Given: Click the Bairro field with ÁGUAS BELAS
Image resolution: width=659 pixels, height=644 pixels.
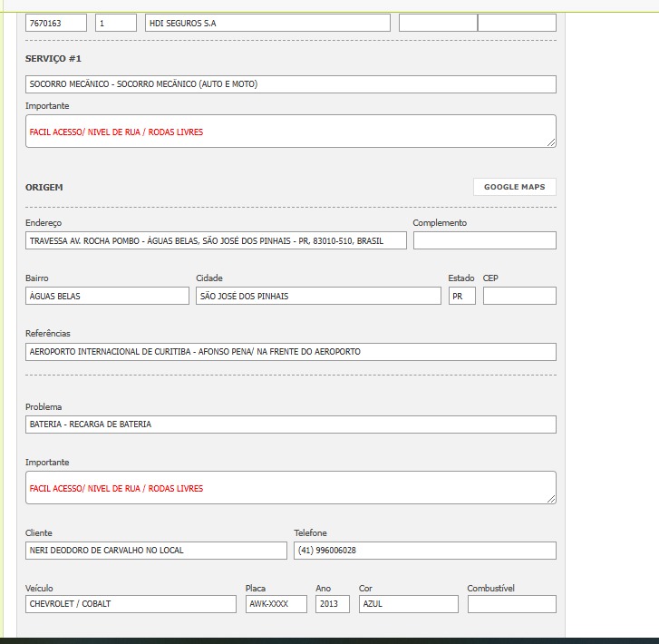Looking at the screenshot, I should [x=107, y=297].
